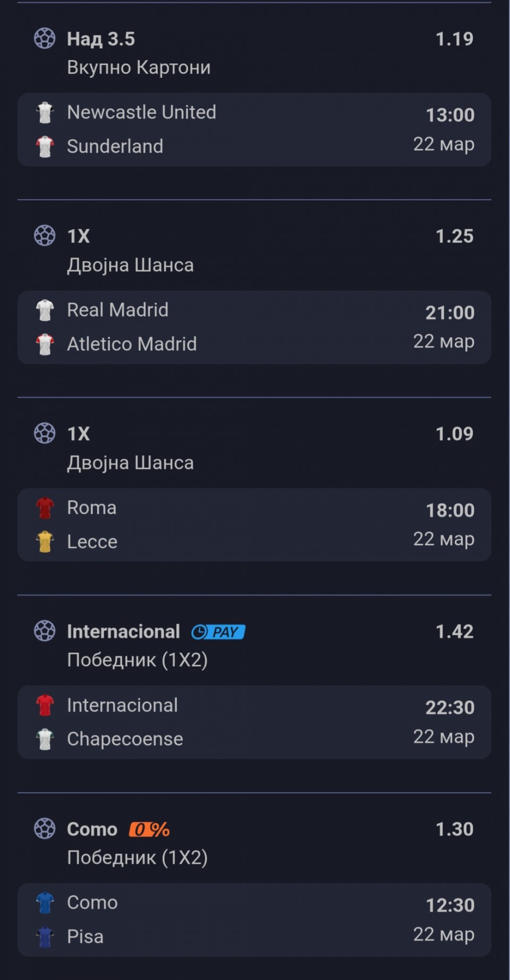Screen dimensions: 510x980
Task: Select the 1.19 odds value
Action: [x=454, y=39]
